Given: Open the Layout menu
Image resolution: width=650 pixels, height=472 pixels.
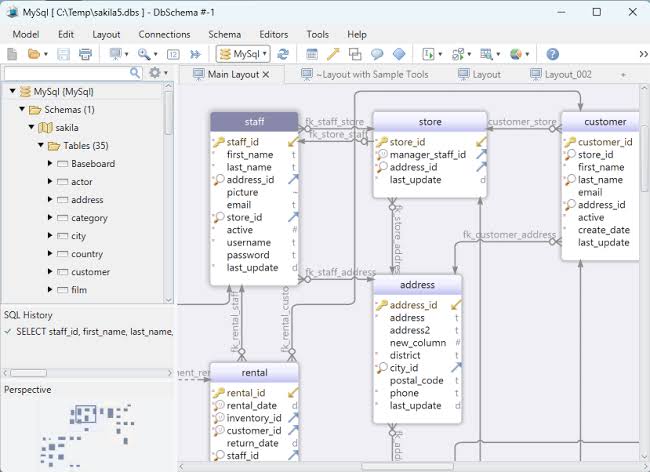Looking at the screenshot, I should 106,34.
